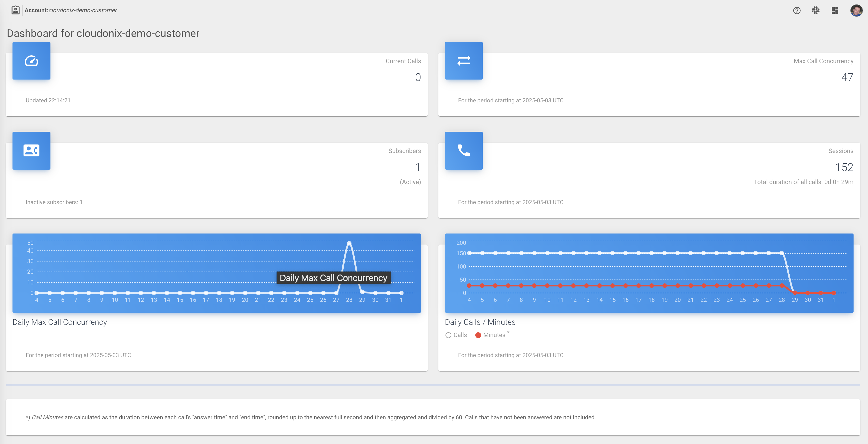Click the Sessions phone icon tile
The height and width of the screenshot is (444, 868).
tap(464, 151)
